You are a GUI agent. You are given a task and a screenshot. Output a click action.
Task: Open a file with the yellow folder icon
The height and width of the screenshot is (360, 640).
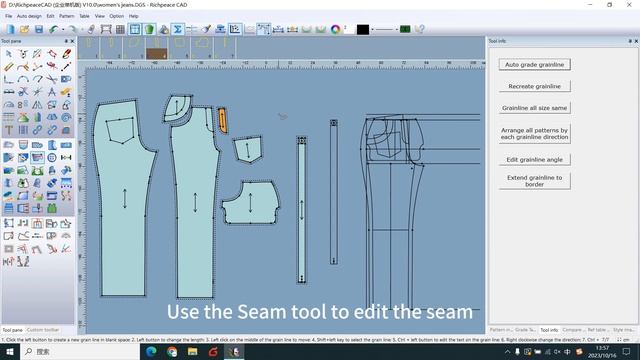(x=24, y=29)
